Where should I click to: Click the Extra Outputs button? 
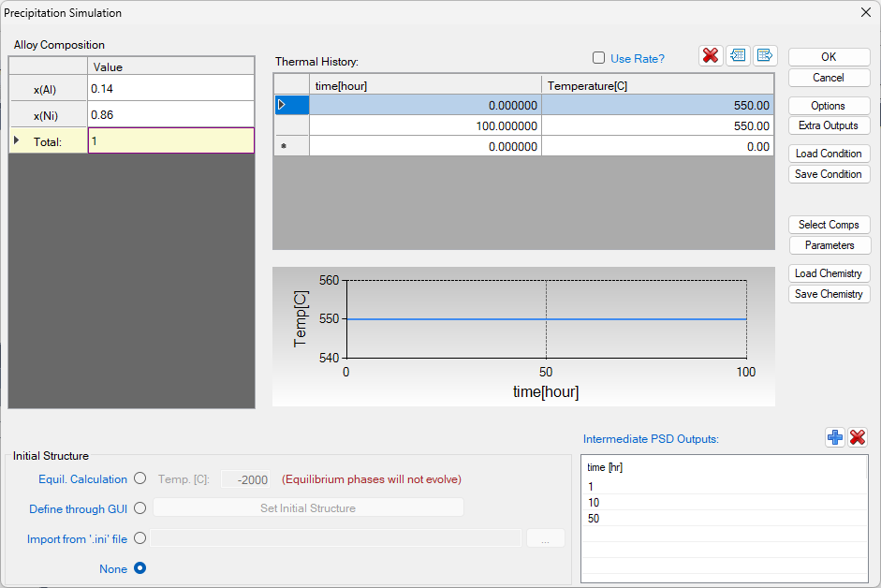(x=829, y=125)
